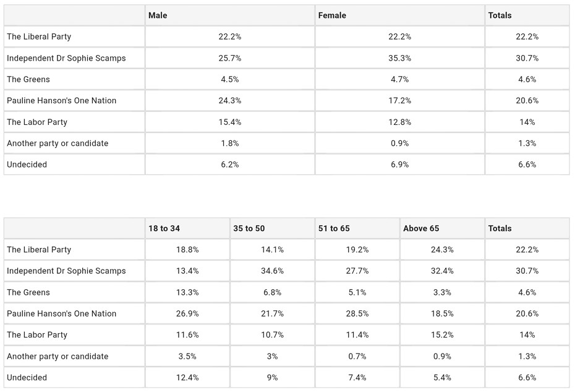Click the 35.3% Female Sophie Scamps cell
Screen dimensions: 575x392
click(399, 58)
